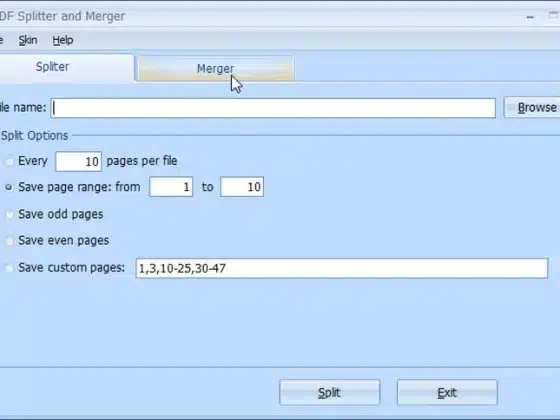
Task: Click the Exit button
Action: pyautogui.click(x=447, y=392)
